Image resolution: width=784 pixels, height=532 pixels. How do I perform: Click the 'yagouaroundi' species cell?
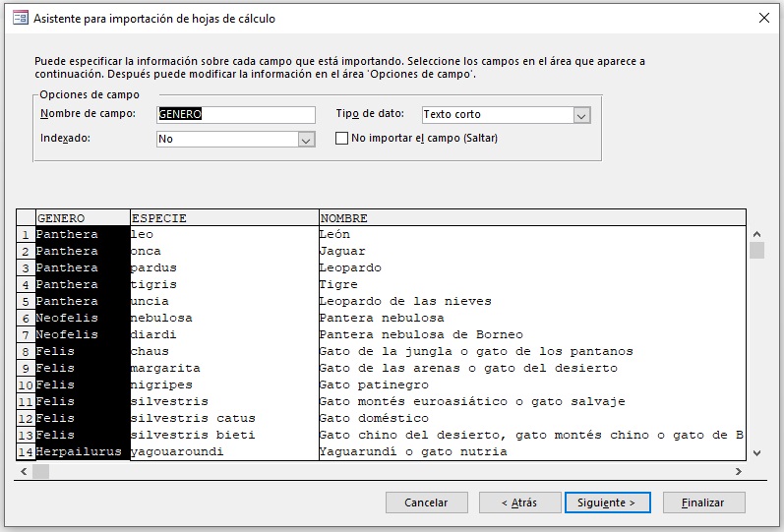[224, 451]
